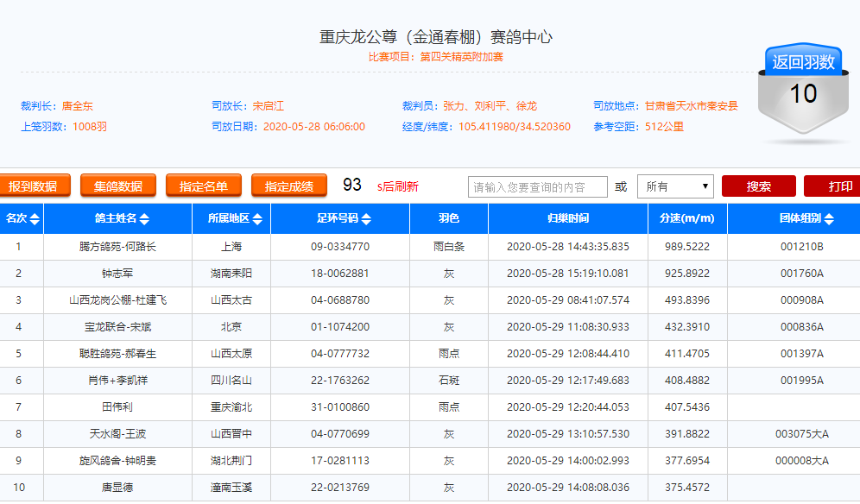Open the 指定名单 list
The height and width of the screenshot is (504, 860).
click(x=204, y=186)
